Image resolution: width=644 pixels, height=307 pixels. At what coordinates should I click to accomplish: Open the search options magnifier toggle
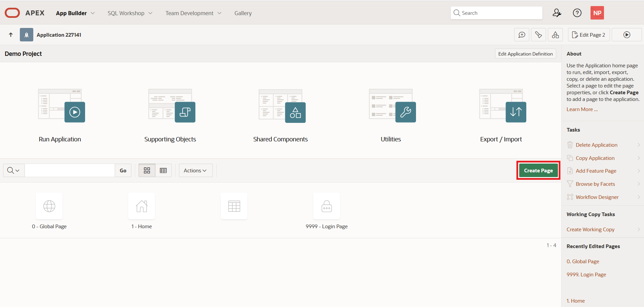pos(13,170)
